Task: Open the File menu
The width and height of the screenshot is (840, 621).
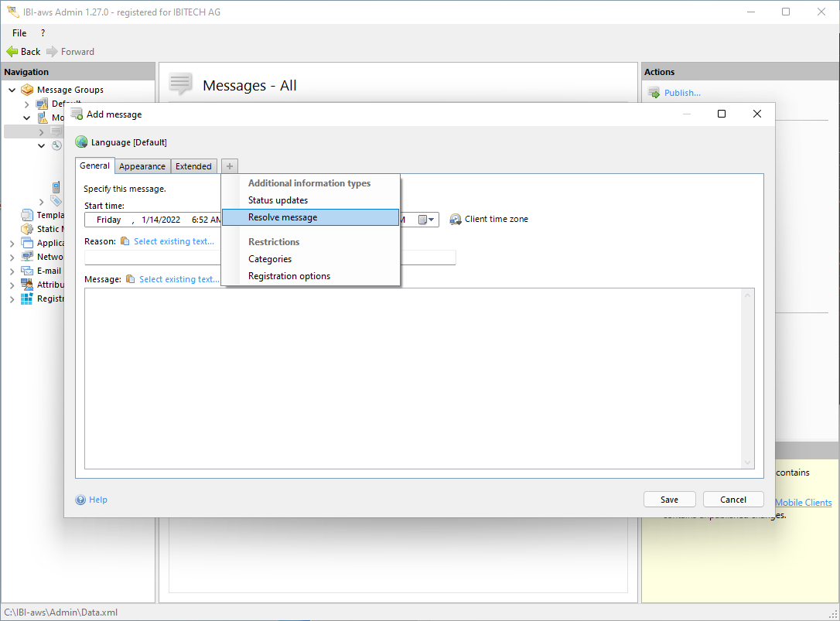Action: [x=19, y=33]
